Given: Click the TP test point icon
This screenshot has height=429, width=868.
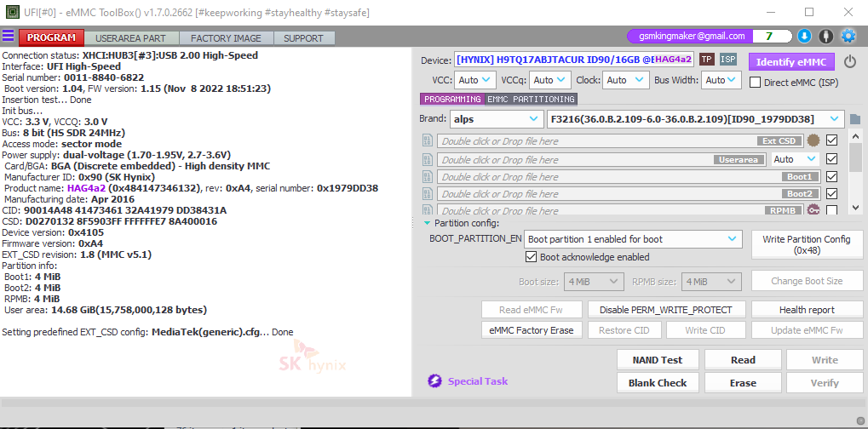Looking at the screenshot, I should (x=706, y=59).
